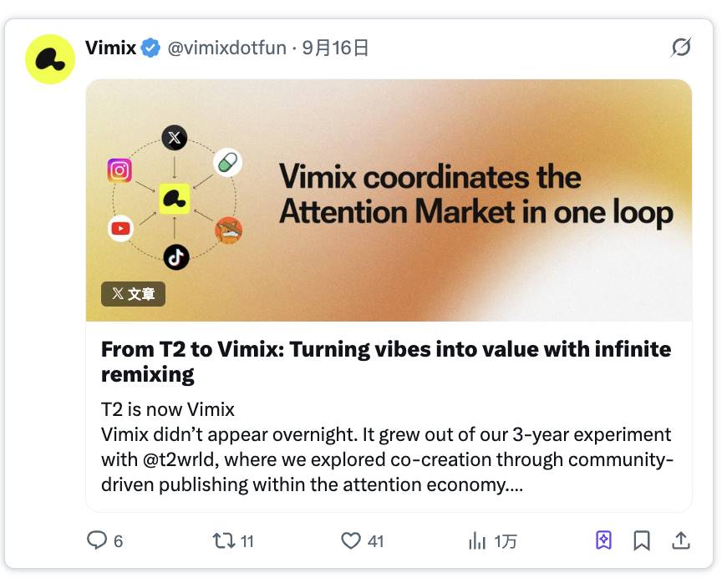Click the Instagram icon in the banner
Screen dimensions: 727x588
(x=119, y=170)
